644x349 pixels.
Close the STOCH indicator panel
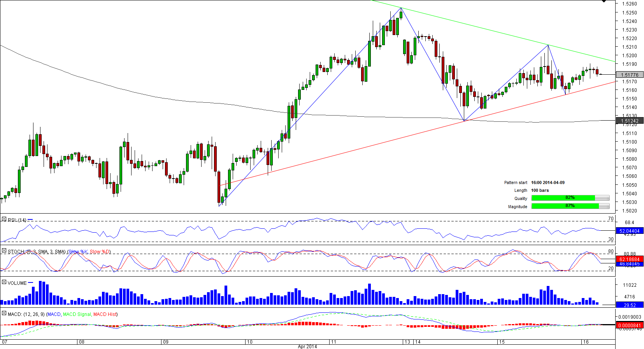point(4,251)
